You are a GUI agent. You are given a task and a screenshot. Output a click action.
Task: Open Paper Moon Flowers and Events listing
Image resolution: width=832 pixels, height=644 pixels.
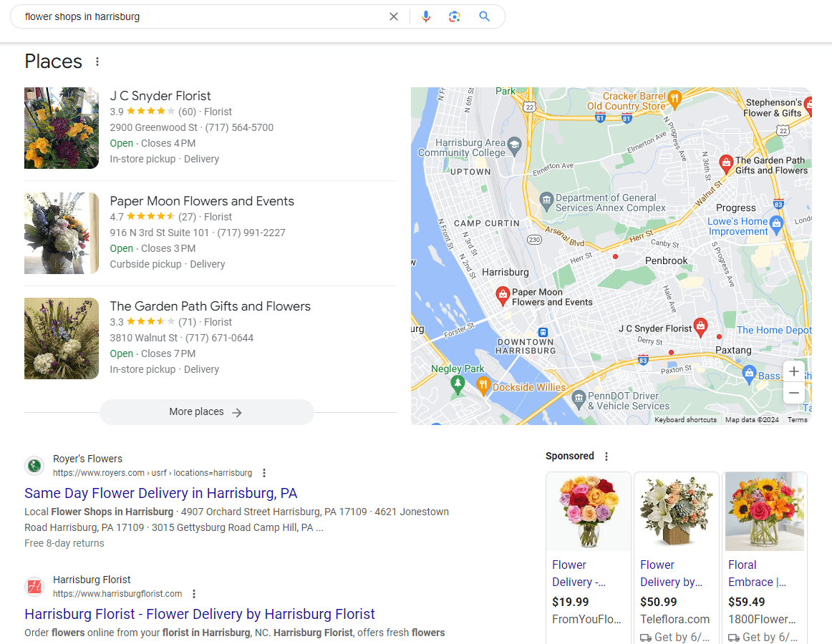coord(202,201)
